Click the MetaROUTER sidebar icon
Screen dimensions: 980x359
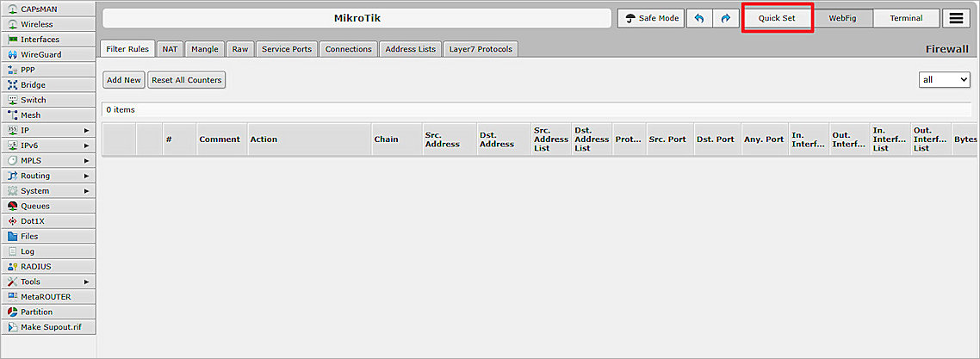pyautogui.click(x=13, y=296)
